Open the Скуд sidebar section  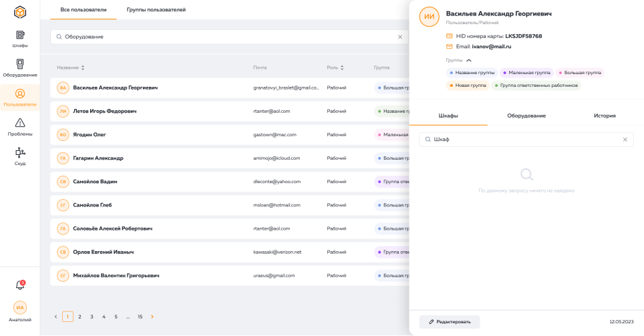[19, 156]
